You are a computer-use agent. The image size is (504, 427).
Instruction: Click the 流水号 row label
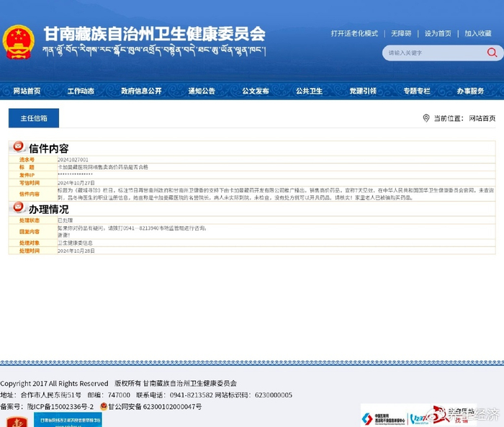pyautogui.click(x=27, y=159)
